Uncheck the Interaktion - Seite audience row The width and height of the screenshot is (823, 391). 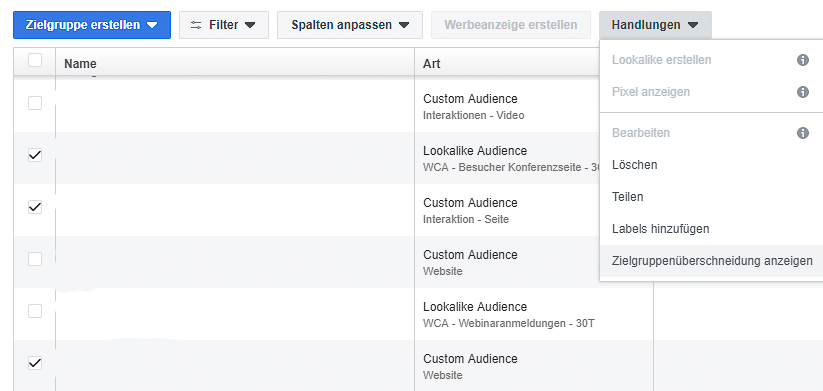tap(35, 207)
